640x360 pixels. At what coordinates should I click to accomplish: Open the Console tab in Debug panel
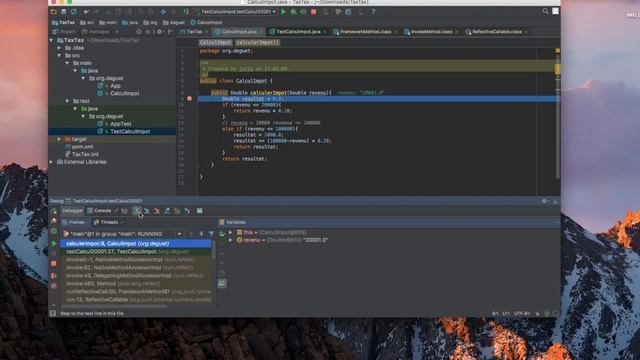(x=102, y=211)
